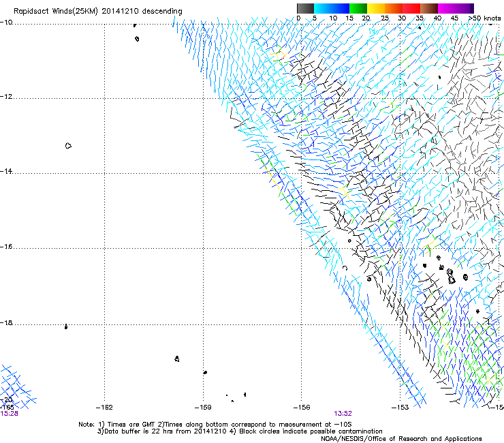The width and height of the screenshot is (504, 443).
Task: Click the dark purple 45-50 knots legend segment
Action: coord(464,8)
